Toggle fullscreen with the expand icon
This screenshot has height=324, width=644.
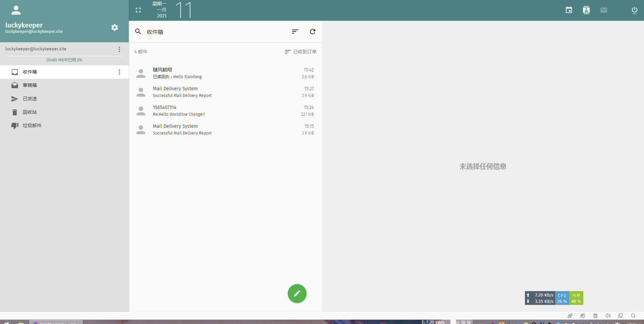[x=138, y=10]
